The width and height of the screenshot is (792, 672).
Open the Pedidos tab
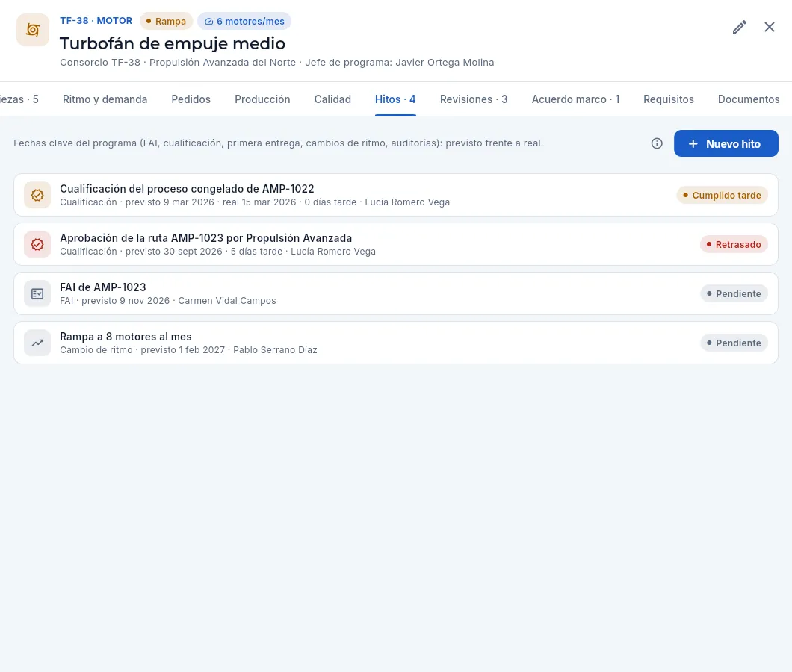click(x=191, y=99)
